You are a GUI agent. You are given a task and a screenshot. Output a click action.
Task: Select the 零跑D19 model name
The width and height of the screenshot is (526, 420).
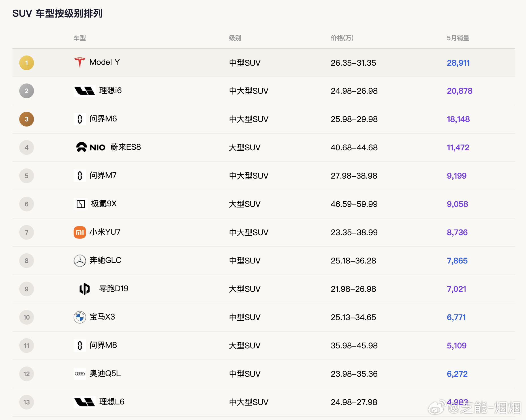tap(114, 288)
